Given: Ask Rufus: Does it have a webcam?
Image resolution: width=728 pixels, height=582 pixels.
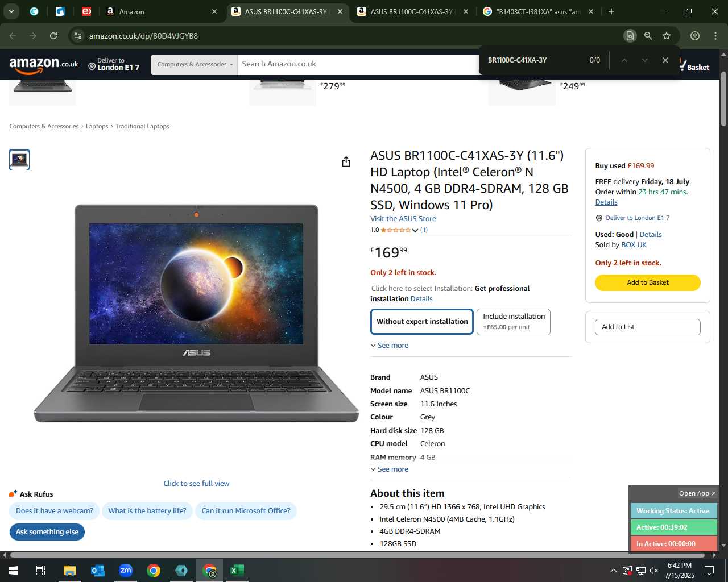Looking at the screenshot, I should point(55,511).
